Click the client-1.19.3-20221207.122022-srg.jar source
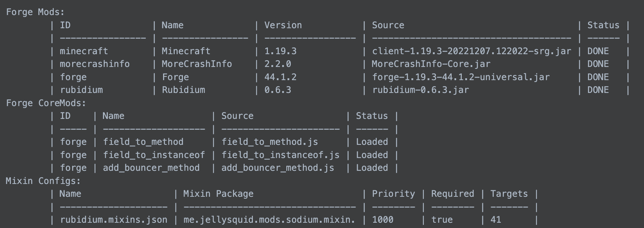This screenshot has height=228, width=644. point(471,51)
